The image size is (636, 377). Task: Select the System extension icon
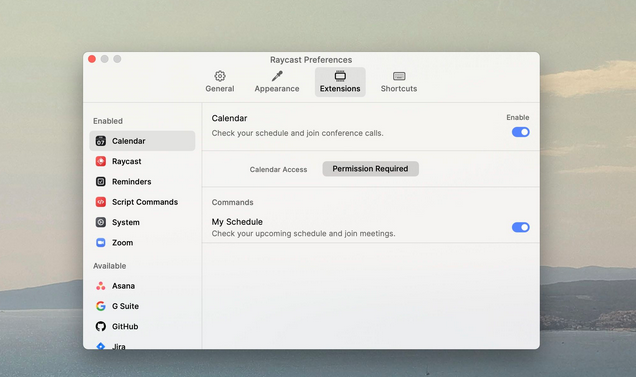(101, 222)
